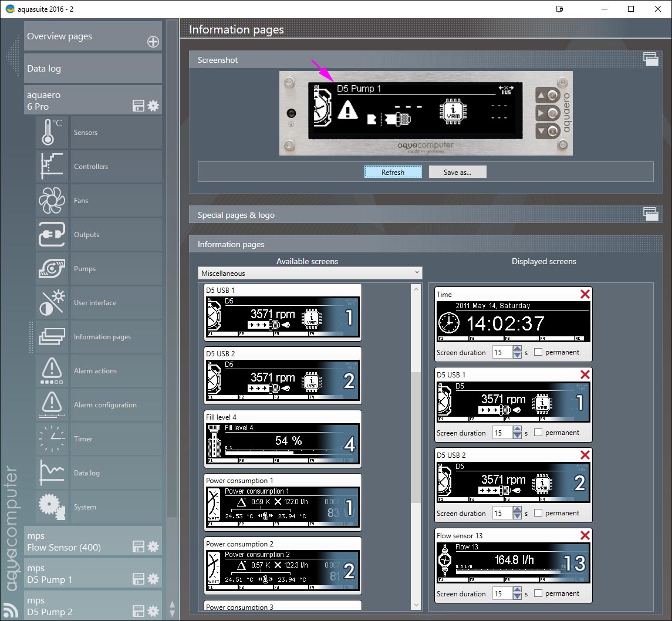
Task: Remove the Time screen with red X
Action: pyautogui.click(x=585, y=294)
